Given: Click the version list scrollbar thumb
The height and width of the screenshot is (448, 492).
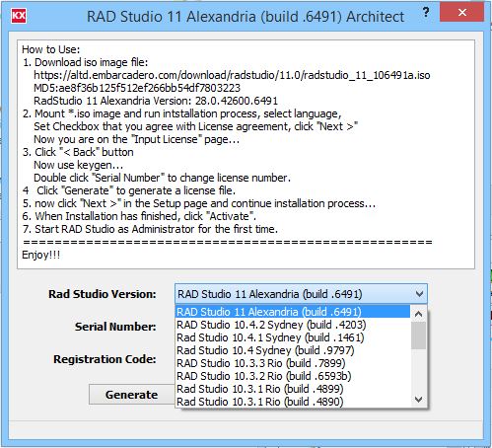Looking at the screenshot, I should (x=418, y=336).
